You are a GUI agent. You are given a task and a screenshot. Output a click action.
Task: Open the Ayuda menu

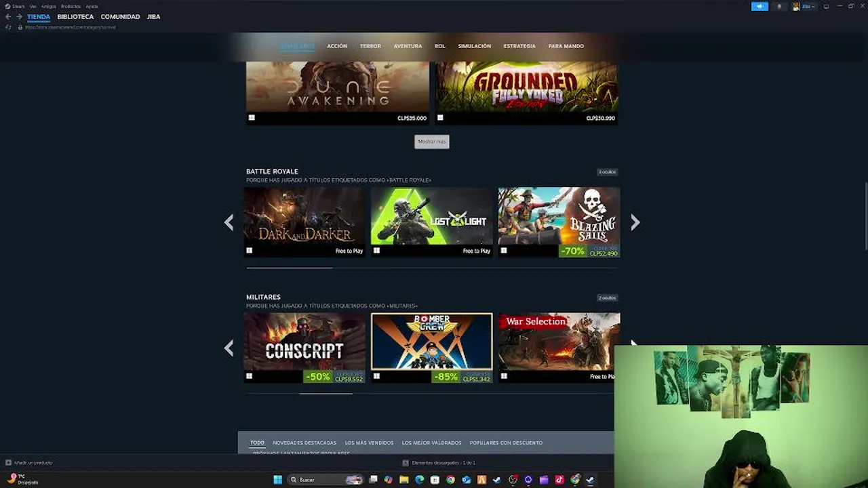pyautogui.click(x=92, y=6)
